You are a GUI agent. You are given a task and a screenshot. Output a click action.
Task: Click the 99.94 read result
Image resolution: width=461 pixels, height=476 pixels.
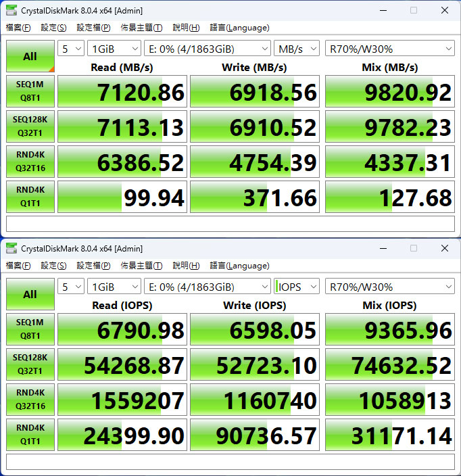click(x=122, y=197)
